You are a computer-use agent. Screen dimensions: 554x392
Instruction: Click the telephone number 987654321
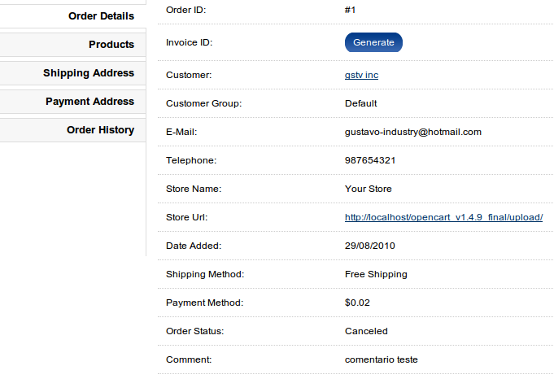coord(370,160)
